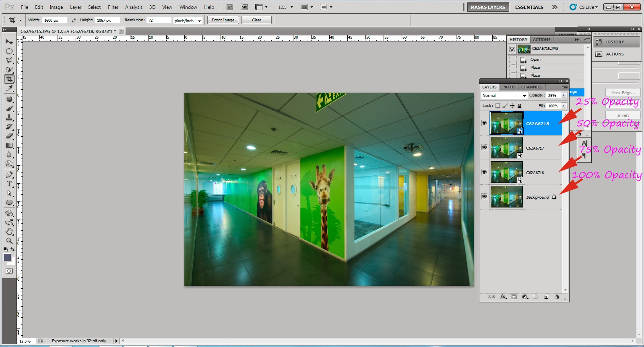Expand more workspaces chevron
This screenshot has width=644, height=347.
tap(555, 7)
